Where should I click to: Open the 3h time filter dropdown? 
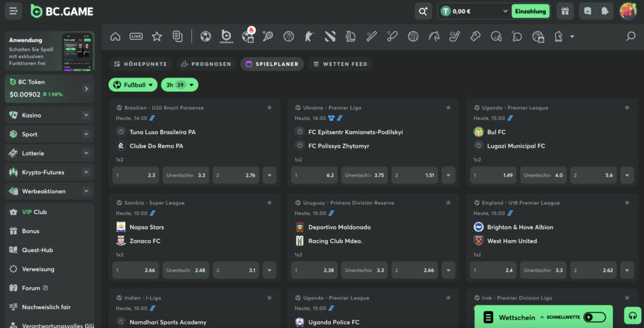[179, 85]
